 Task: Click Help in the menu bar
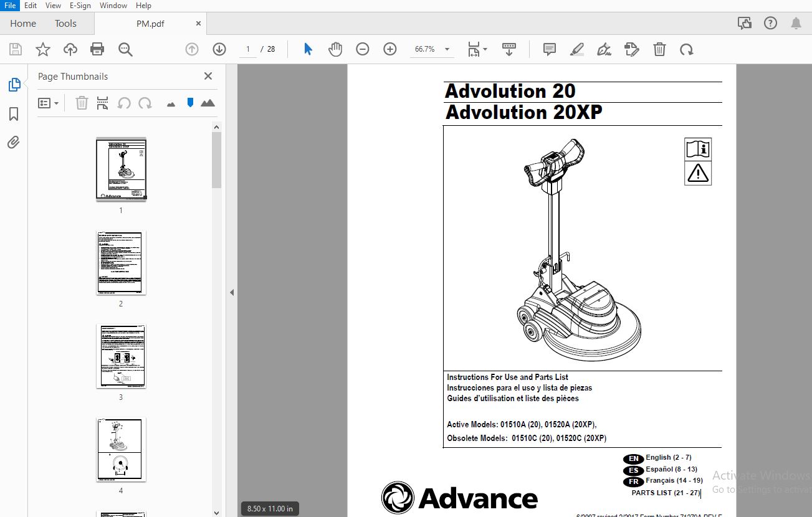tap(143, 6)
